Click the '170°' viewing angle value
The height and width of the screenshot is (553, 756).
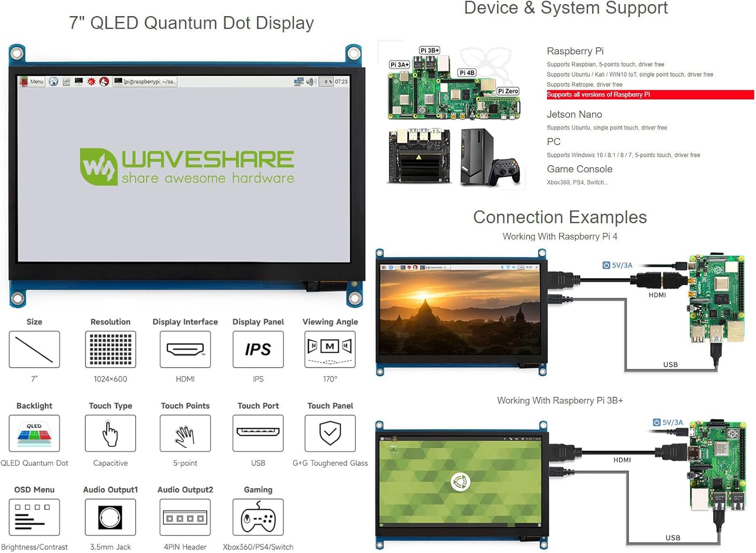pos(330,379)
